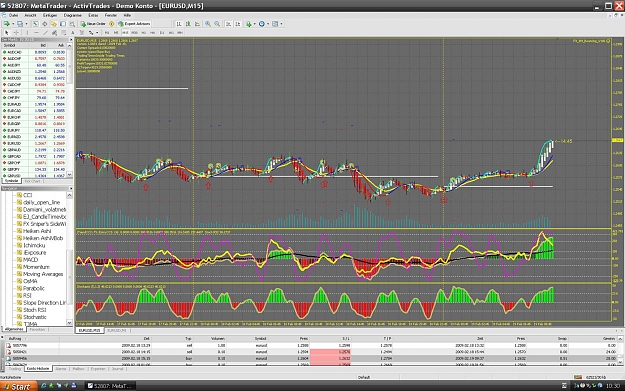Click the templates icon
The width and height of the screenshot is (625, 391).
275,24
